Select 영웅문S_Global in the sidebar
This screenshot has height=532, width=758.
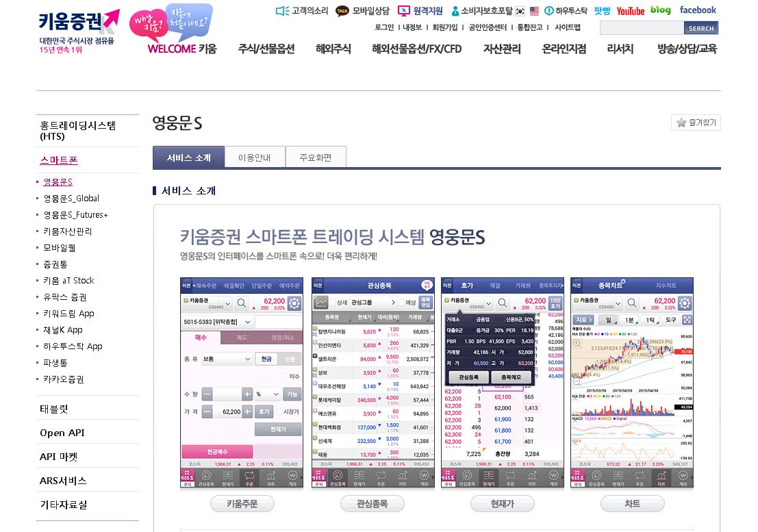pyautogui.click(x=71, y=198)
